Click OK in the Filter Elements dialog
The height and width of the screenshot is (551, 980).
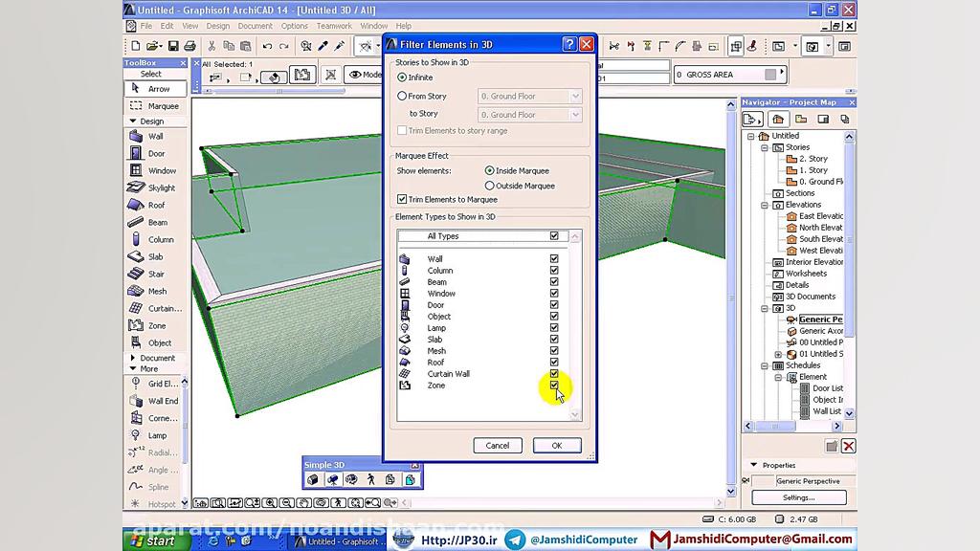click(x=556, y=445)
